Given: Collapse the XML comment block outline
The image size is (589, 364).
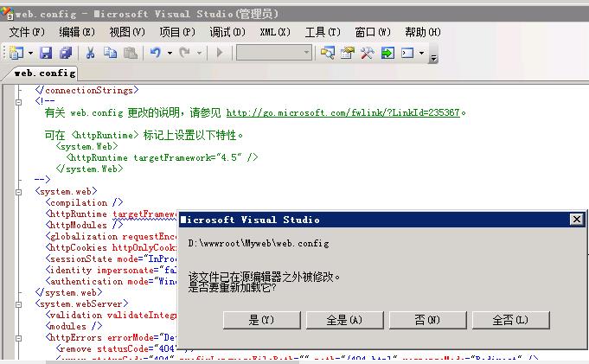Looking at the screenshot, I should coord(18,102).
